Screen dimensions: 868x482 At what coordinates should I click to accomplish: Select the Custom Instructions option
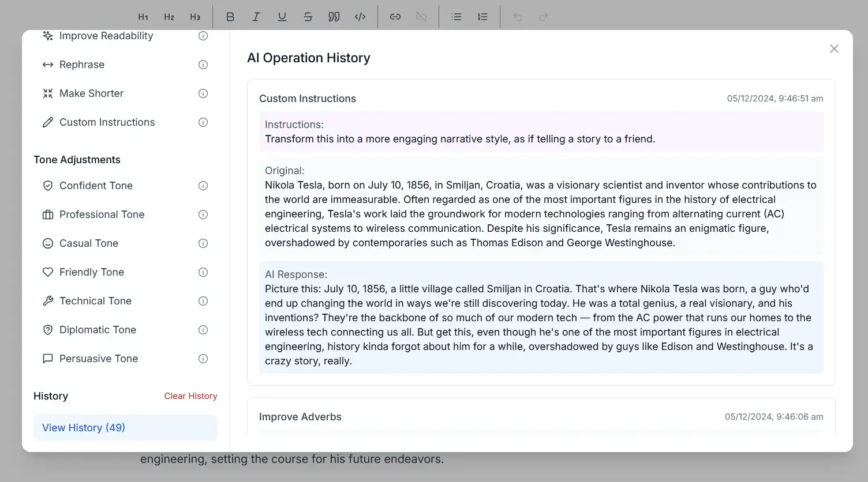(x=107, y=122)
